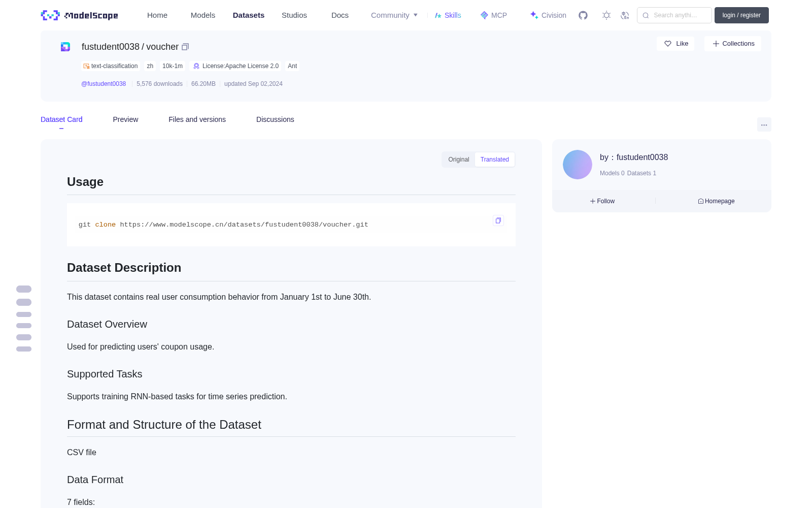Toggle light/dark theme sun icon
This screenshot has width=812, height=508.
click(x=606, y=15)
